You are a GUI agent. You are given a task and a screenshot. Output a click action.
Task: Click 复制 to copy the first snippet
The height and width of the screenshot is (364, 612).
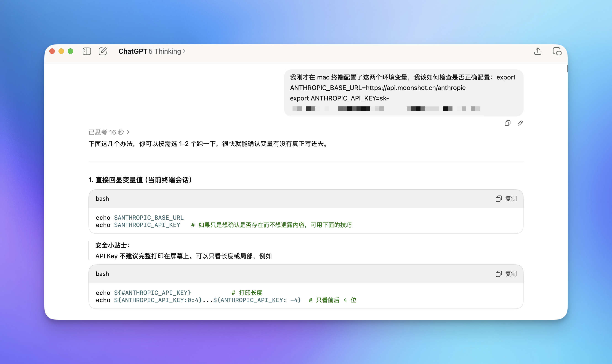(x=511, y=199)
